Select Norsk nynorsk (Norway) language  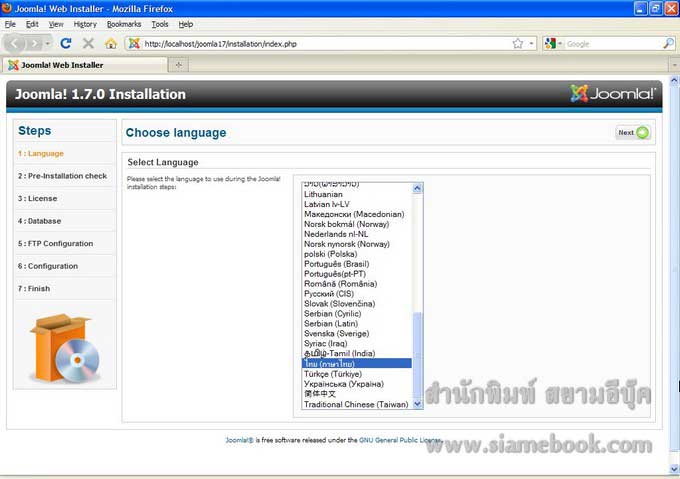(357, 244)
